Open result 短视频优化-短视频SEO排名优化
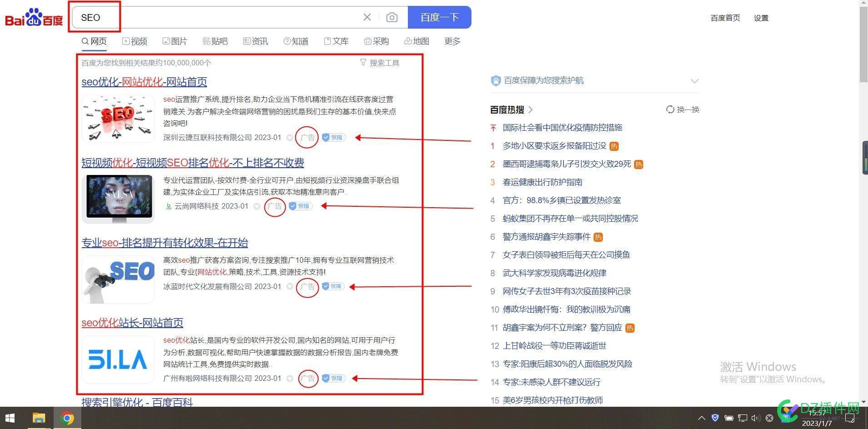This screenshot has height=429, width=868. click(193, 163)
